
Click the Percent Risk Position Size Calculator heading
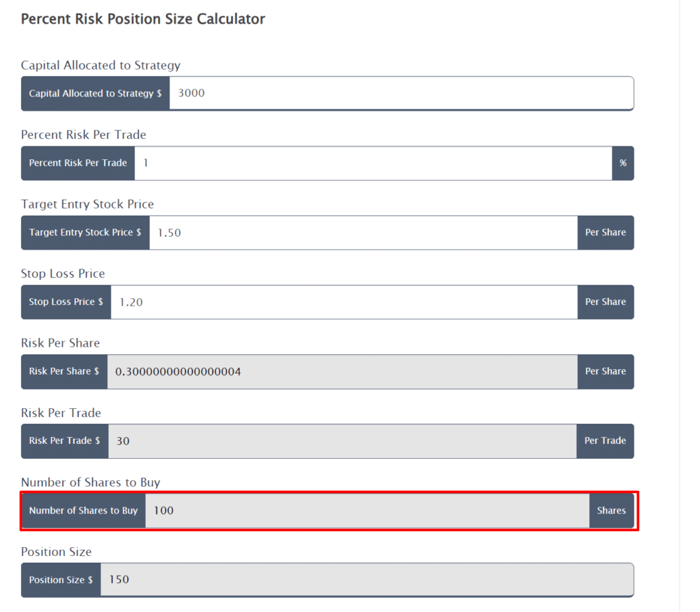[x=143, y=19]
